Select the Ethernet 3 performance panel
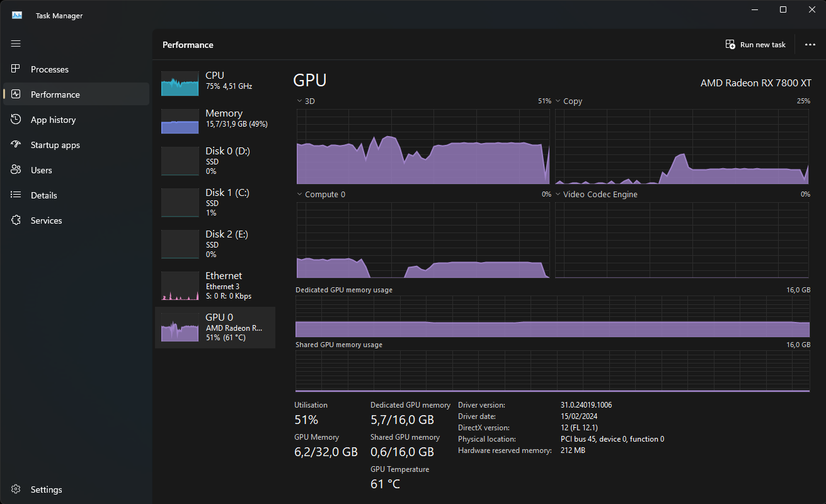Image resolution: width=826 pixels, height=504 pixels. coord(214,285)
